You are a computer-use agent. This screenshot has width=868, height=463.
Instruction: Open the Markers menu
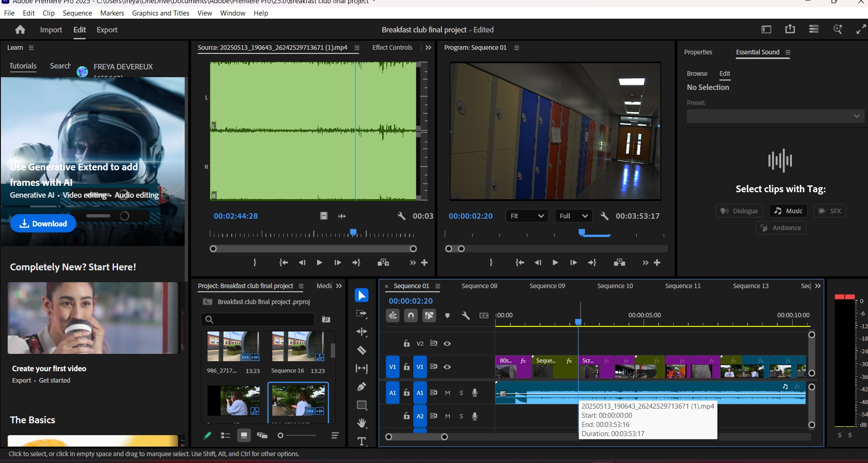pyautogui.click(x=112, y=13)
